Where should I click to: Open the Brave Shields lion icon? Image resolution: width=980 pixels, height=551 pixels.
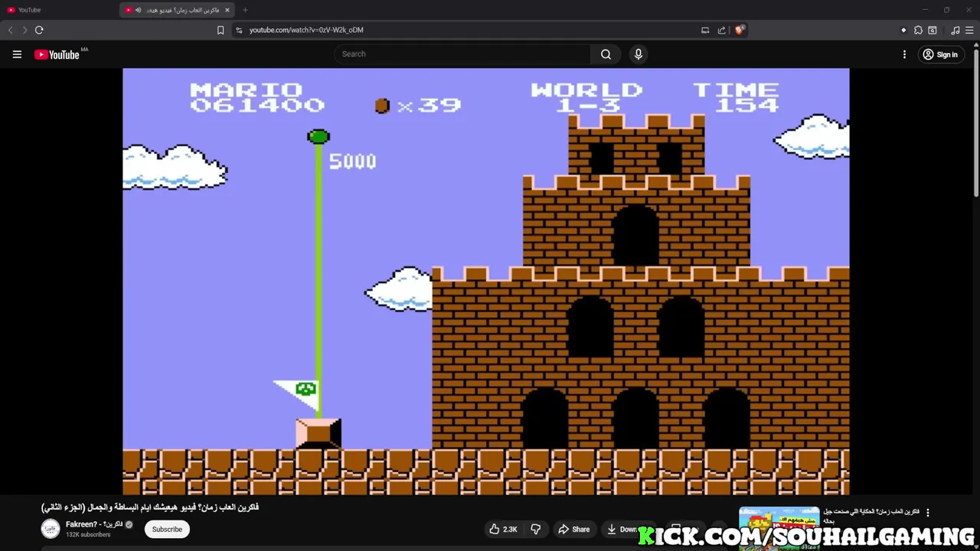tap(739, 30)
